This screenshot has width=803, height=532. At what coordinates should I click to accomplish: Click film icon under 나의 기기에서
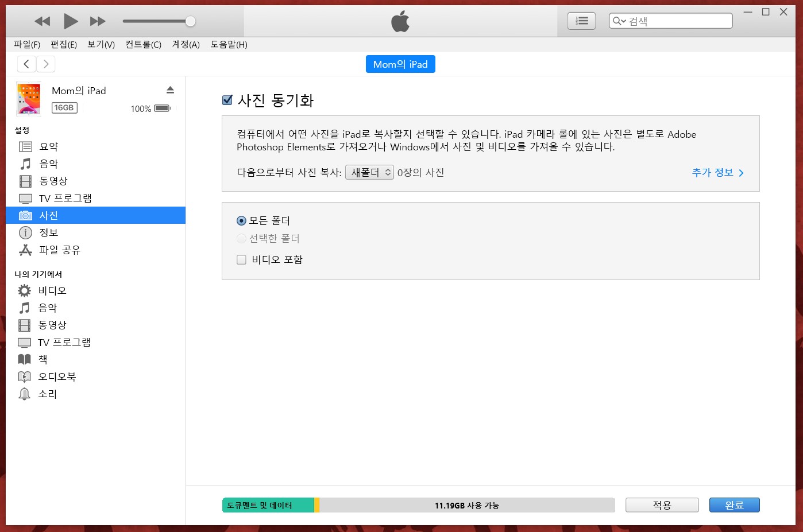click(24, 325)
